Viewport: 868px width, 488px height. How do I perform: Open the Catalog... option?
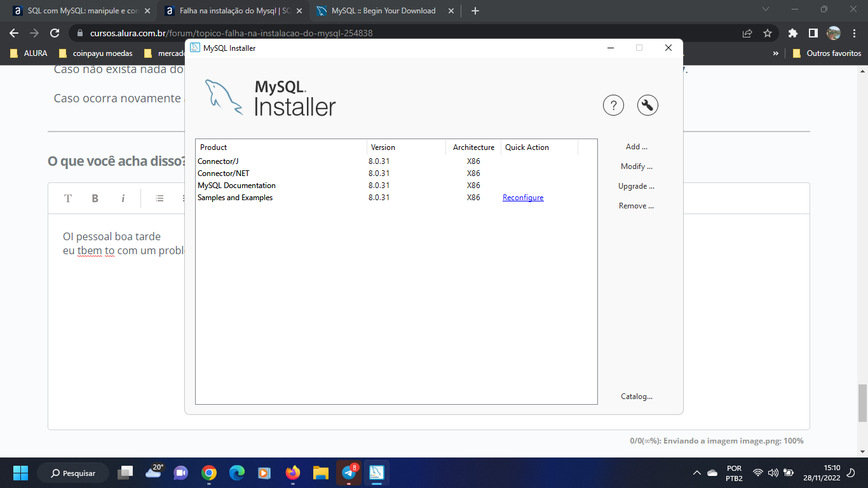(637, 396)
